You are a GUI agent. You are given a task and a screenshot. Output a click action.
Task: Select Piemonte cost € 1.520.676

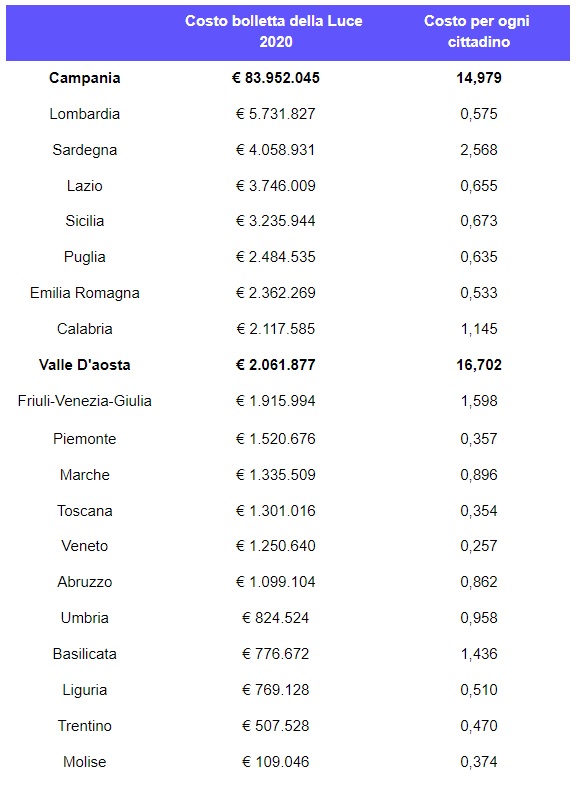coord(275,439)
